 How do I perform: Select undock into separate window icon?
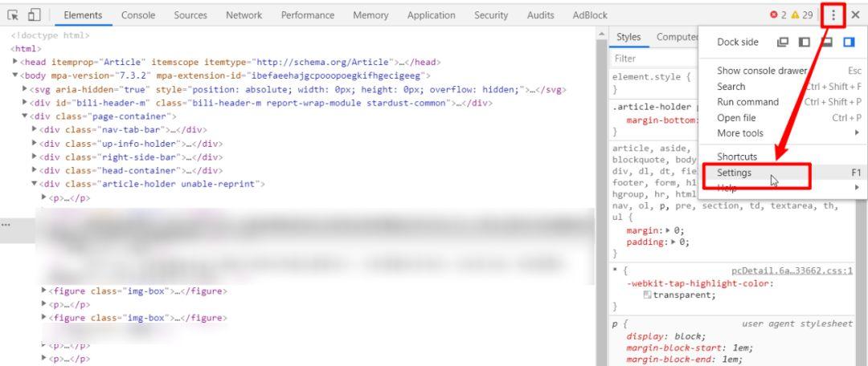point(783,42)
